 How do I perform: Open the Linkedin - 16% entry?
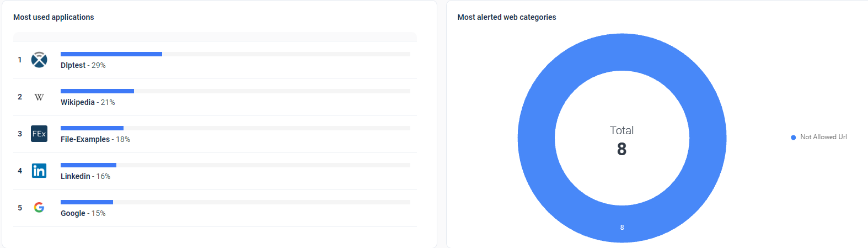point(85,176)
